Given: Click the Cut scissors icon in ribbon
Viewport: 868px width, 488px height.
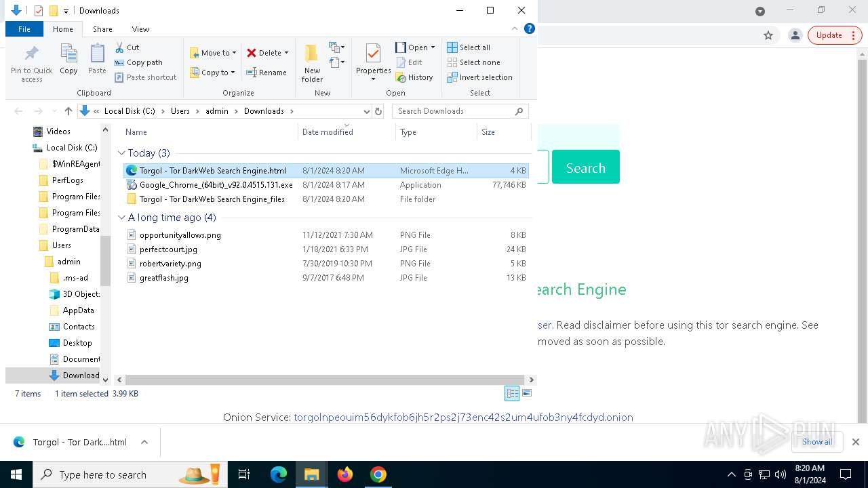Looking at the screenshot, I should (119, 47).
